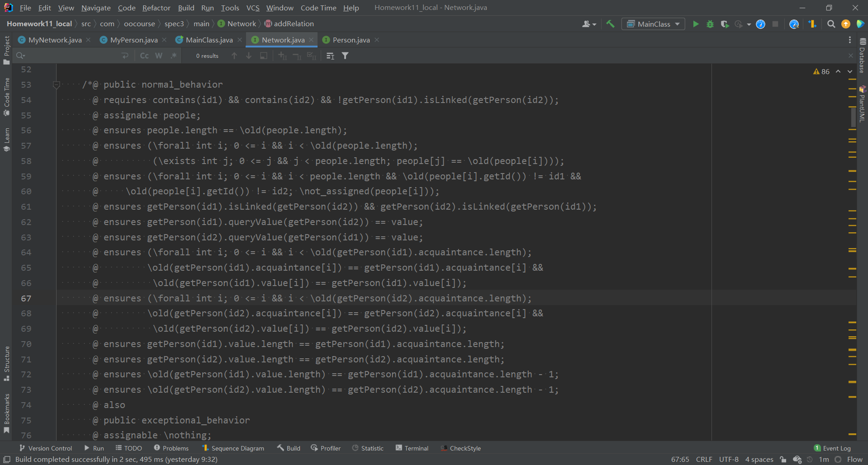Open the user account dropdown in toolbar
Image resolution: width=868 pixels, height=465 pixels.
click(589, 24)
